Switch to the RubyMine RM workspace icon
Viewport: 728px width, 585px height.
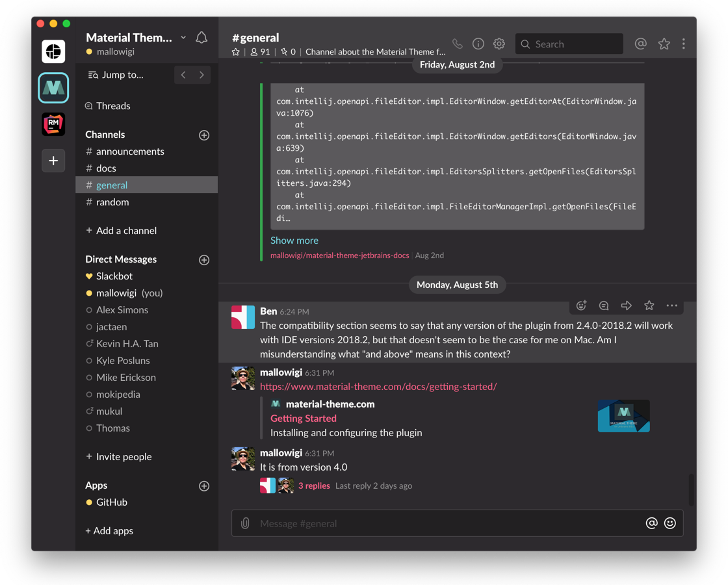point(53,124)
